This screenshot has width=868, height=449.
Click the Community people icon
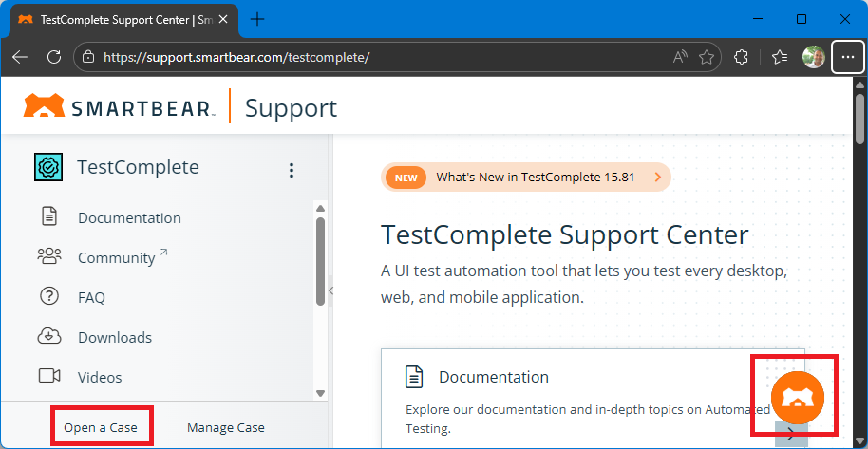click(x=49, y=257)
